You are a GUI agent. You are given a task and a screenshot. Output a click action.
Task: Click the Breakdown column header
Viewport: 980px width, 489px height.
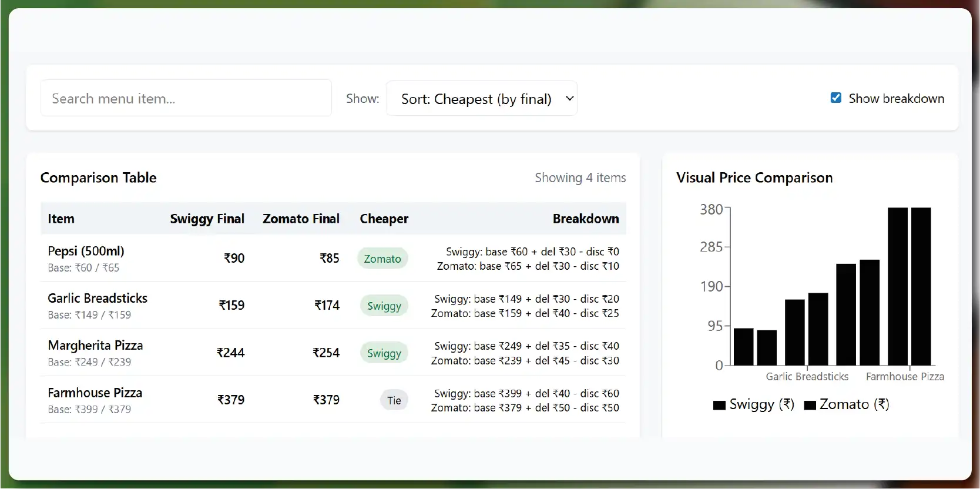(x=585, y=219)
